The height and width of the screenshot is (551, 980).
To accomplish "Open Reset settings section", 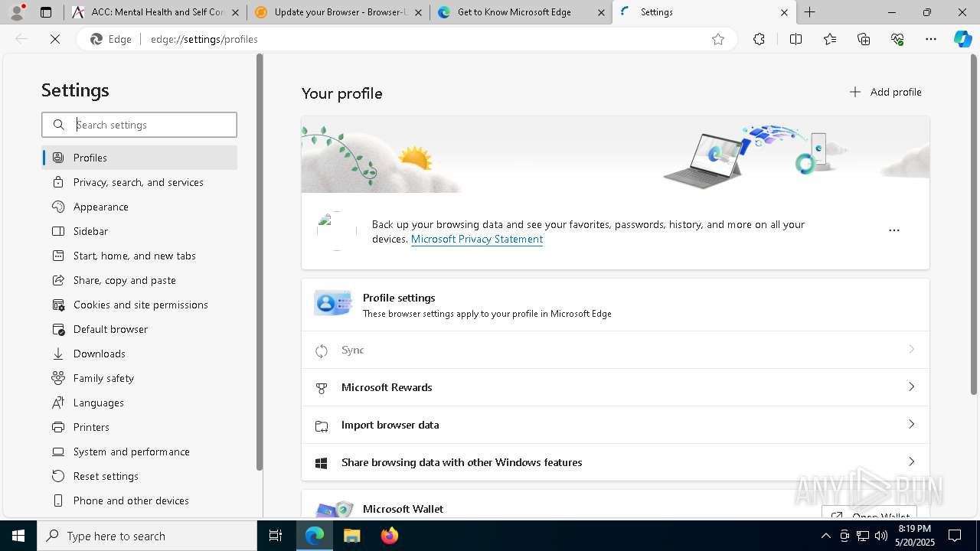I will coord(139,476).
